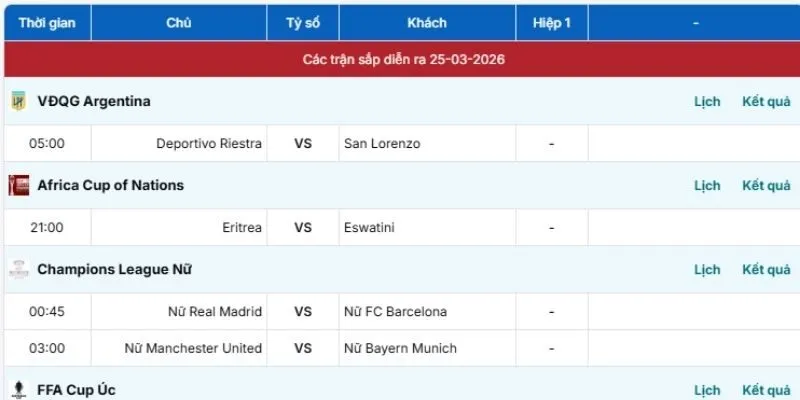
Task: Select Nữ Manchester United team
Action: [193, 348]
